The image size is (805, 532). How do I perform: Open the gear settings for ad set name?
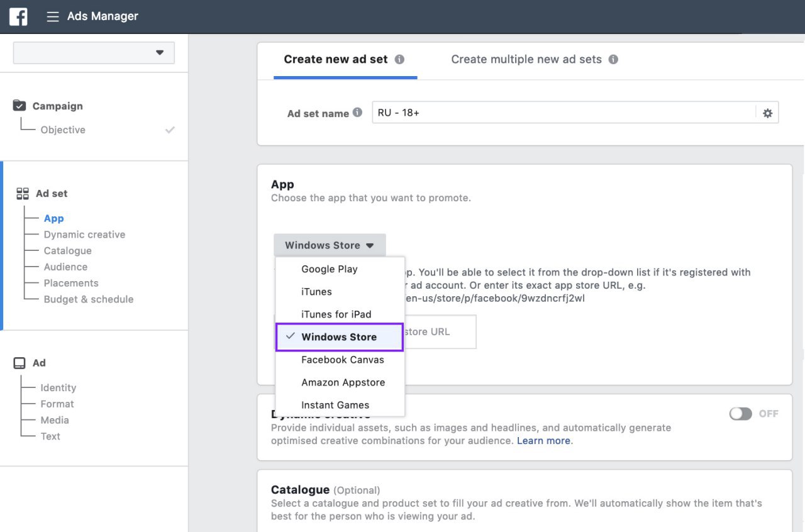pos(767,113)
